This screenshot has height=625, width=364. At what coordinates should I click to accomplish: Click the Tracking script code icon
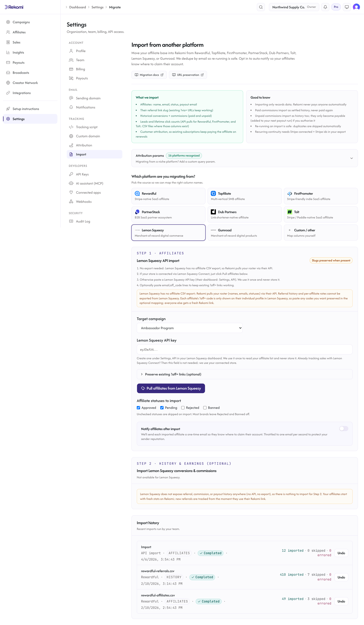point(71,127)
